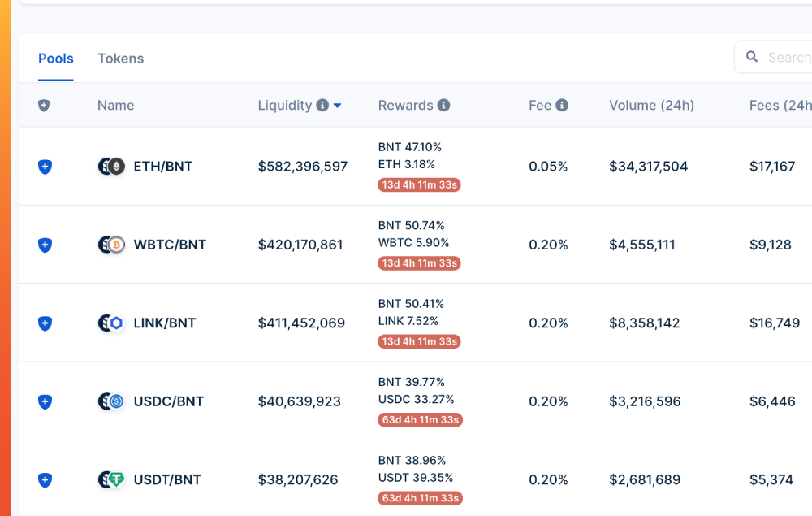Select the 0.05% fee of ETH/BNT
Screen dimensions: 812x516
548,167
